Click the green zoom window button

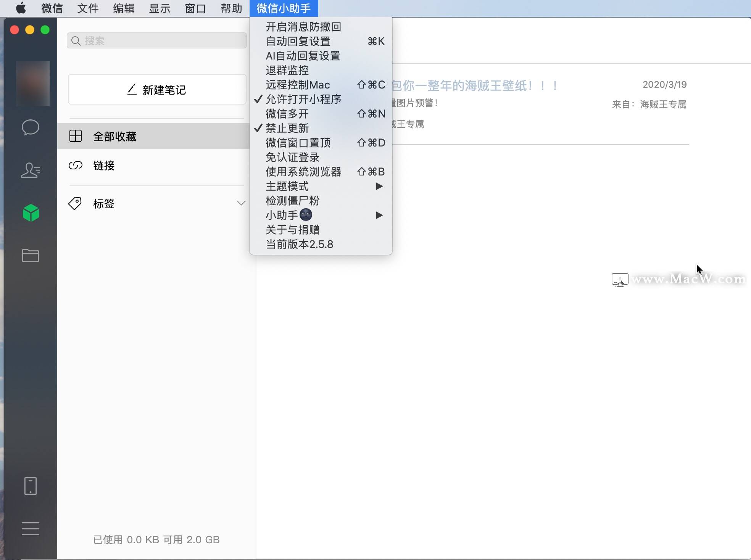pos(45,30)
